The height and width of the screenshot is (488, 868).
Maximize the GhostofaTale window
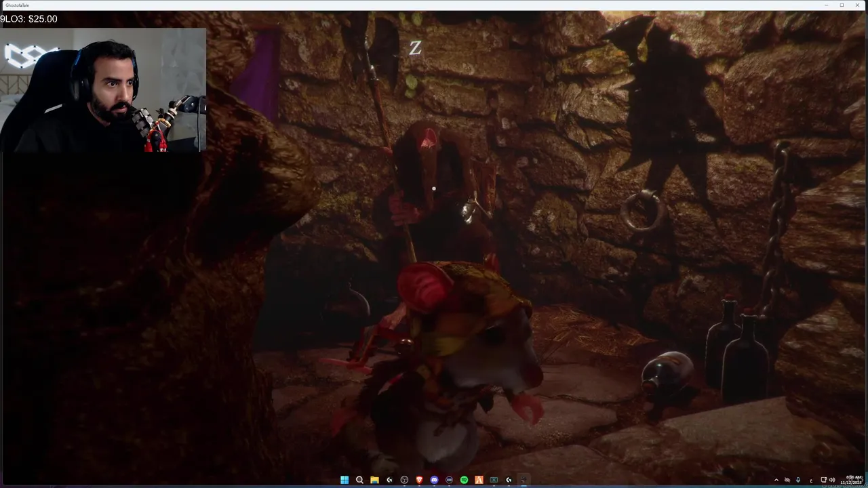(x=842, y=5)
